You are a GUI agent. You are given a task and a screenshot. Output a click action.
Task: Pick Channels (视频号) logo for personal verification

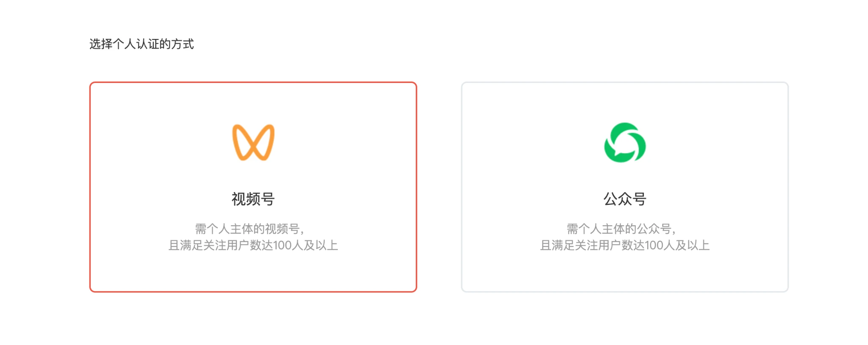[253, 143]
